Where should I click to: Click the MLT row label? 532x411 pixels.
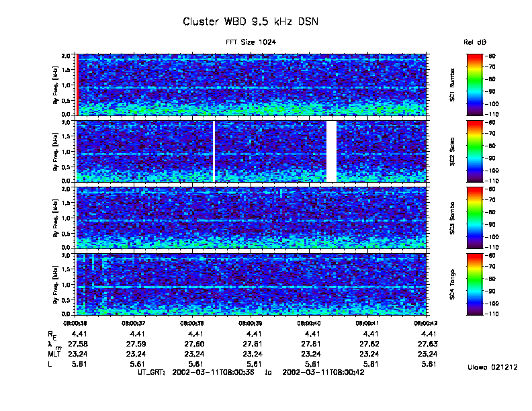[54, 354]
